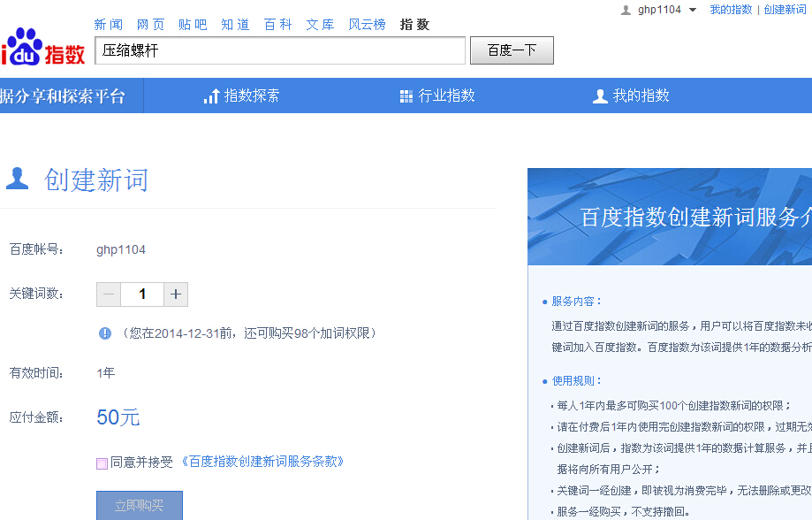Click the Baidu Index logo
The height and width of the screenshot is (520, 812).
pos(42,47)
